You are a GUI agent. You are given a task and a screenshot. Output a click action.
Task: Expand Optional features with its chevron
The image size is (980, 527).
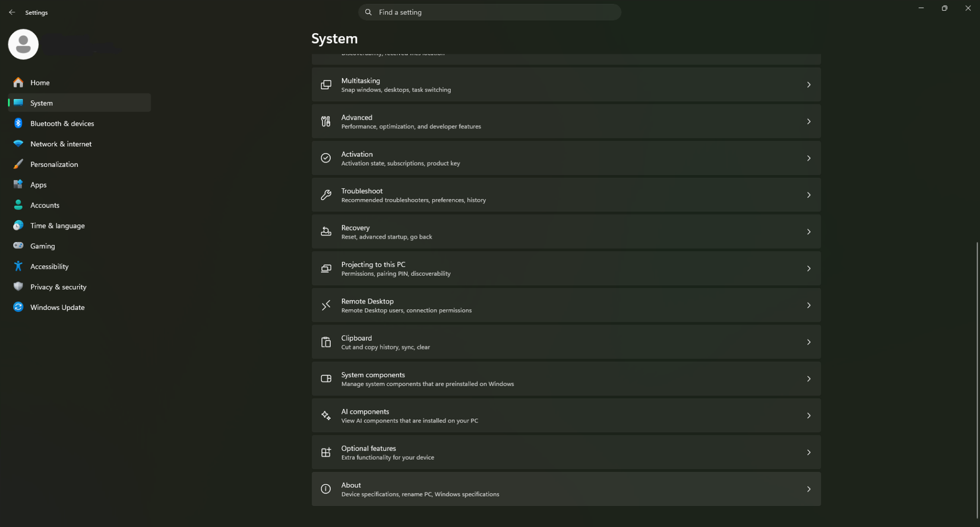[x=808, y=453]
